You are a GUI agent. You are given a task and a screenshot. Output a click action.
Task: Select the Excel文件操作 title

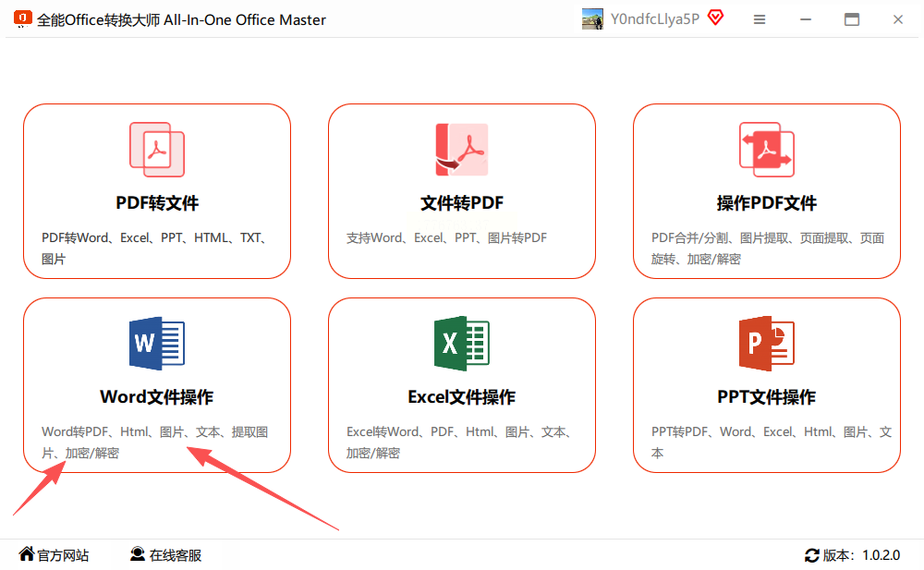tap(461, 396)
